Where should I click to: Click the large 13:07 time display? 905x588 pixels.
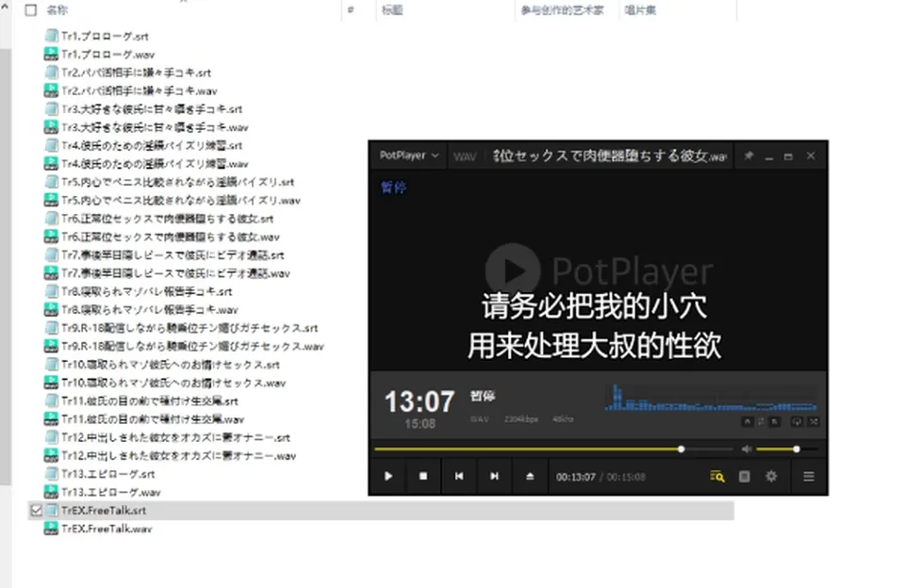point(420,401)
